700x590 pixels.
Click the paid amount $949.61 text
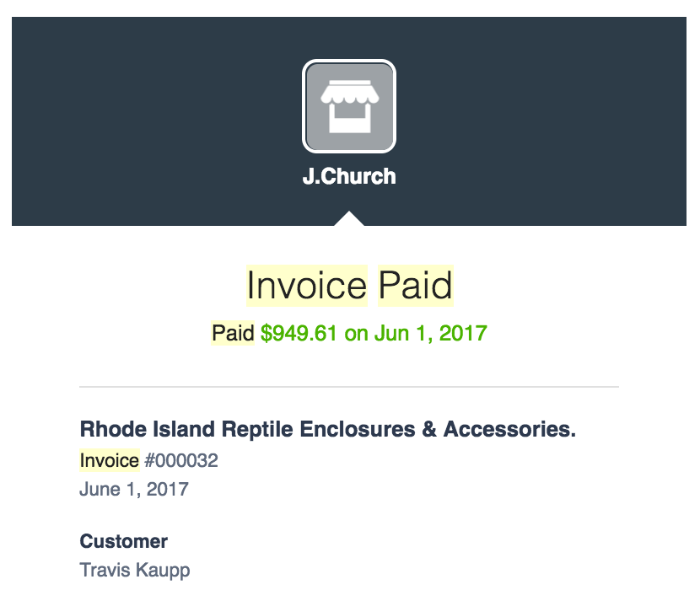[x=299, y=333]
